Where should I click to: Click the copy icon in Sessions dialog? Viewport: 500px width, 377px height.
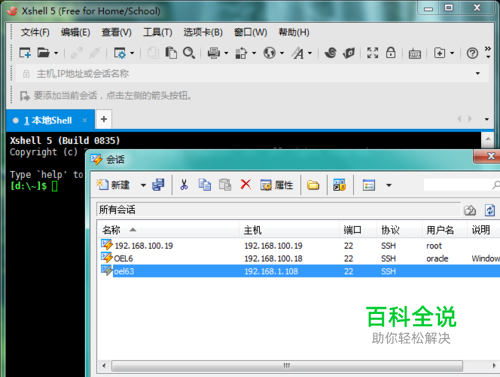pos(204,185)
